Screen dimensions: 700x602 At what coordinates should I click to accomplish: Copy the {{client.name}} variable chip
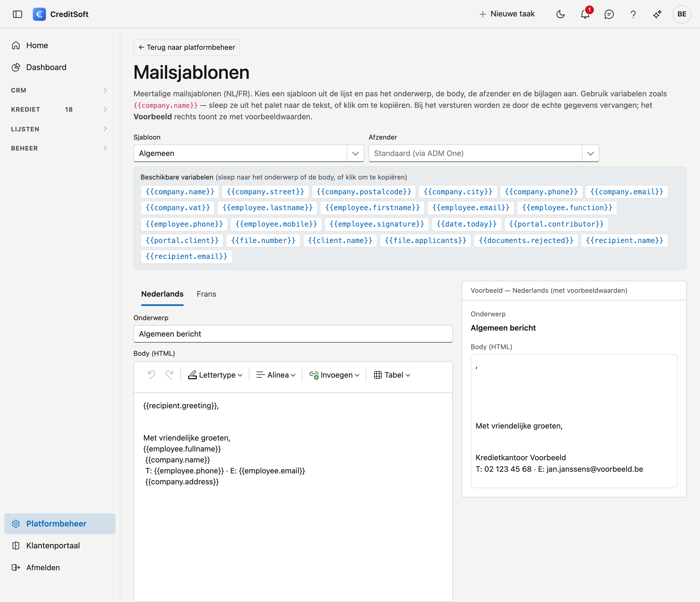pos(340,240)
